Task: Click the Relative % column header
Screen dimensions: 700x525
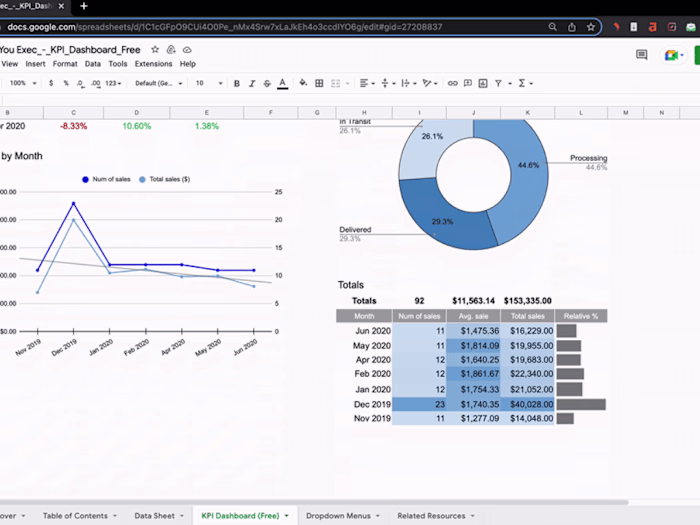Action: point(581,316)
